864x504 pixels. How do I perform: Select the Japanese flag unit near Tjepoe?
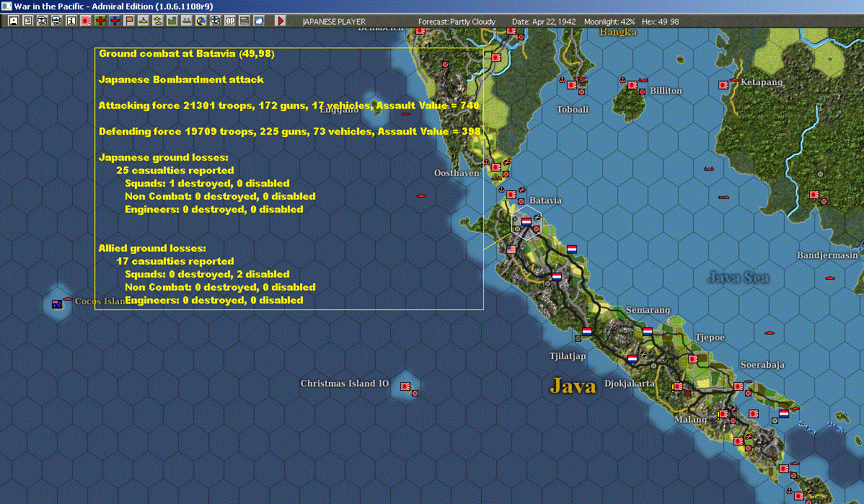[x=693, y=359]
